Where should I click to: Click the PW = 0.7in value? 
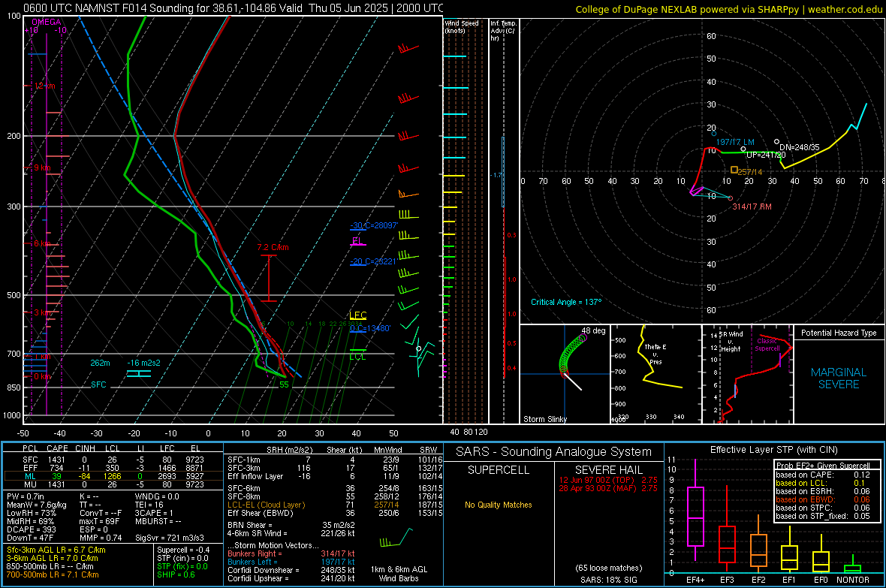pos(26,496)
